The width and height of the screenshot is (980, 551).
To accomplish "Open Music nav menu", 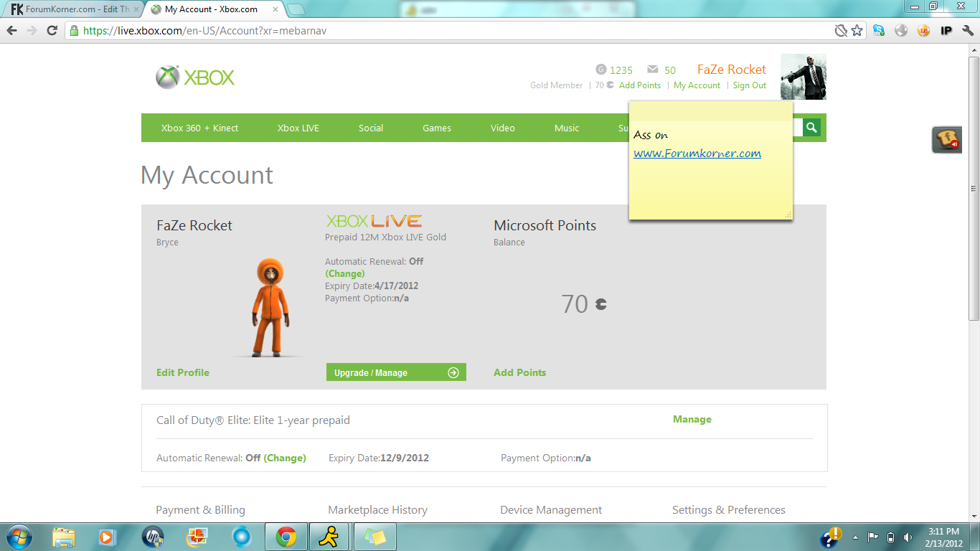I will pos(567,128).
